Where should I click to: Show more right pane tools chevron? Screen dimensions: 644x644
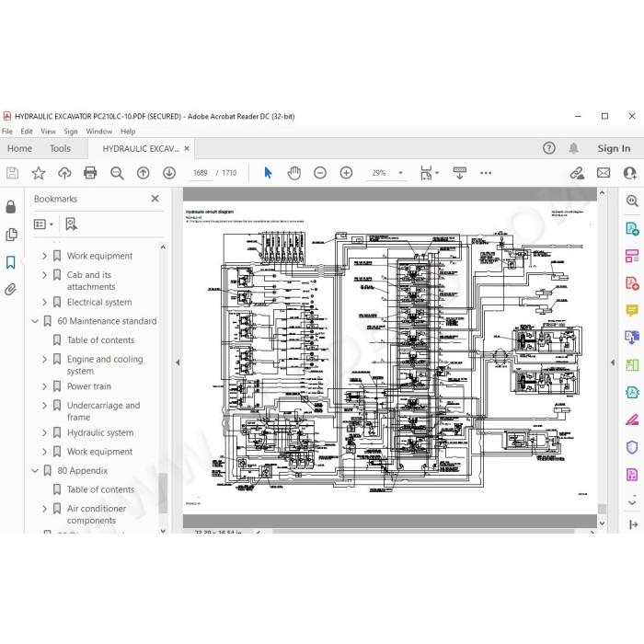[633, 502]
